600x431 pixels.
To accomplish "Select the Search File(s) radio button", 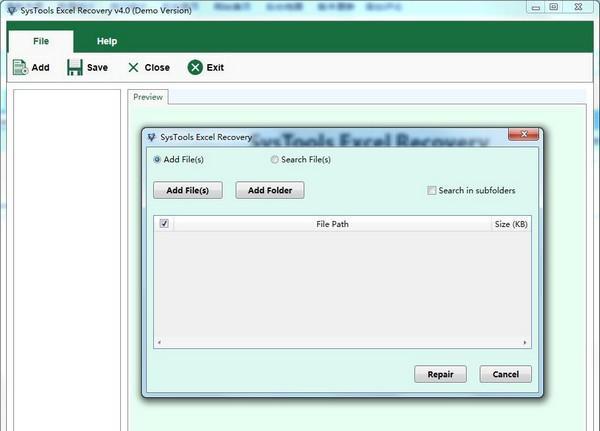I will pyautogui.click(x=274, y=160).
